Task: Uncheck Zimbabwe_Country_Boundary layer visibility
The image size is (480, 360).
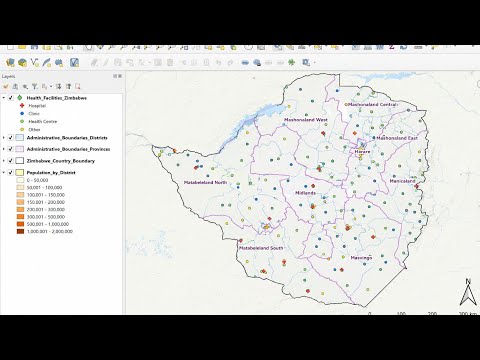Action: click(x=11, y=161)
